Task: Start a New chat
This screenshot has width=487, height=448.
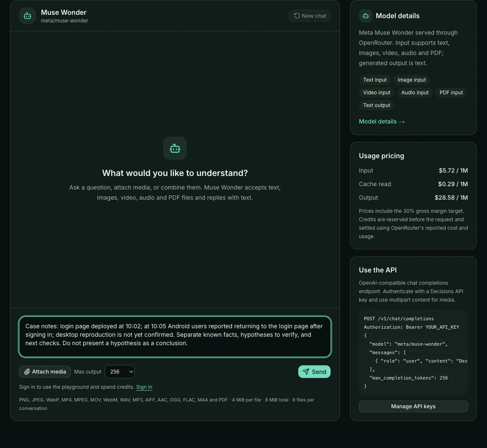Action: tap(309, 16)
